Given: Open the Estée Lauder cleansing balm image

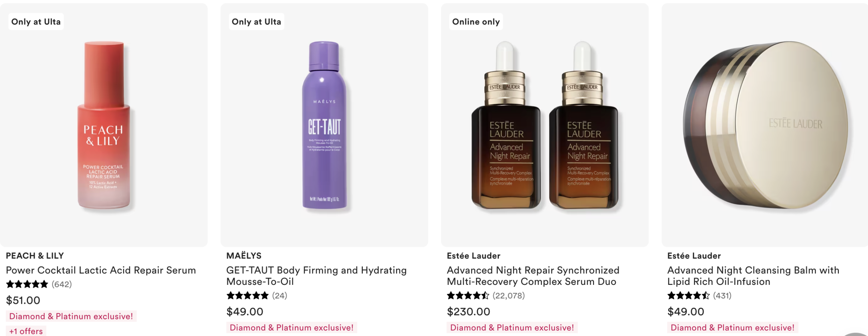Looking at the screenshot, I should (765, 125).
